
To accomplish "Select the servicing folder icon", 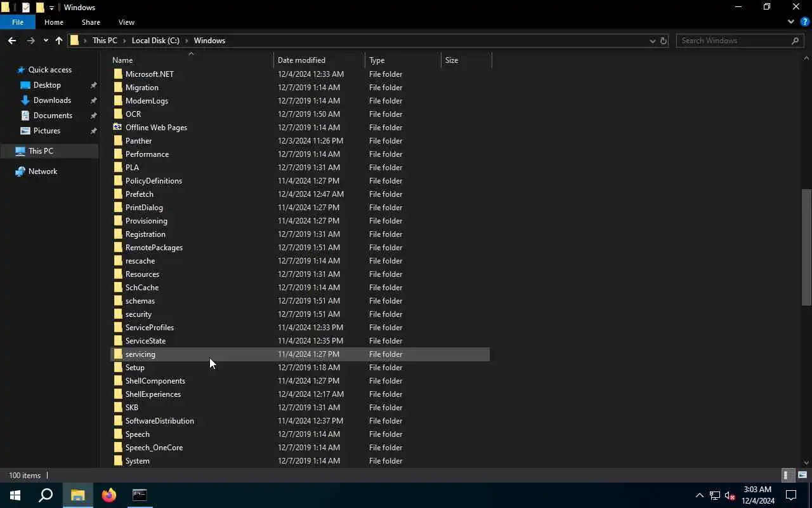I will click(118, 354).
